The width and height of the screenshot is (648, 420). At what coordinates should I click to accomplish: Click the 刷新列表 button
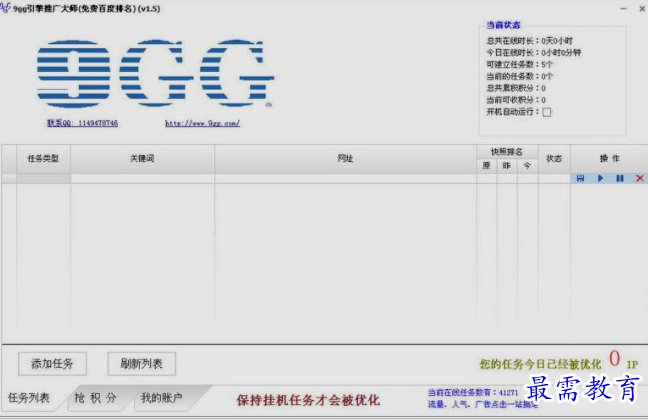(141, 364)
